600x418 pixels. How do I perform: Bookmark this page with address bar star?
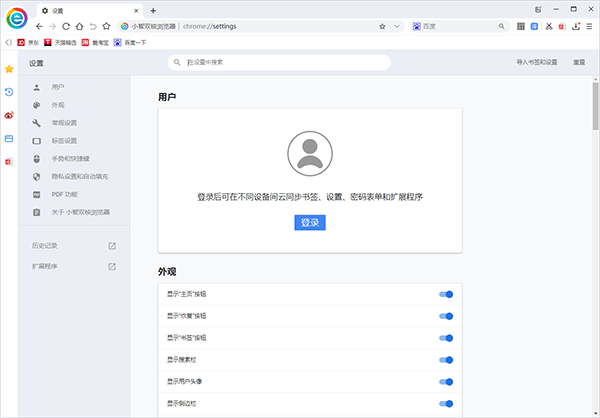click(383, 25)
